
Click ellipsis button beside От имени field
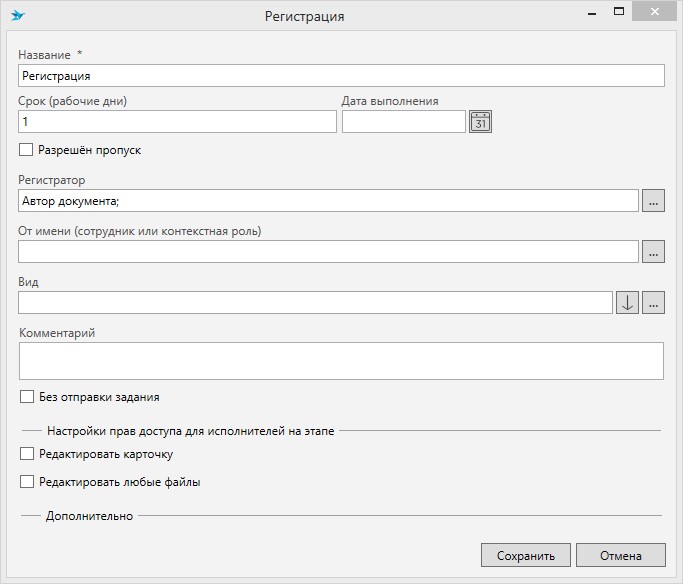653,252
